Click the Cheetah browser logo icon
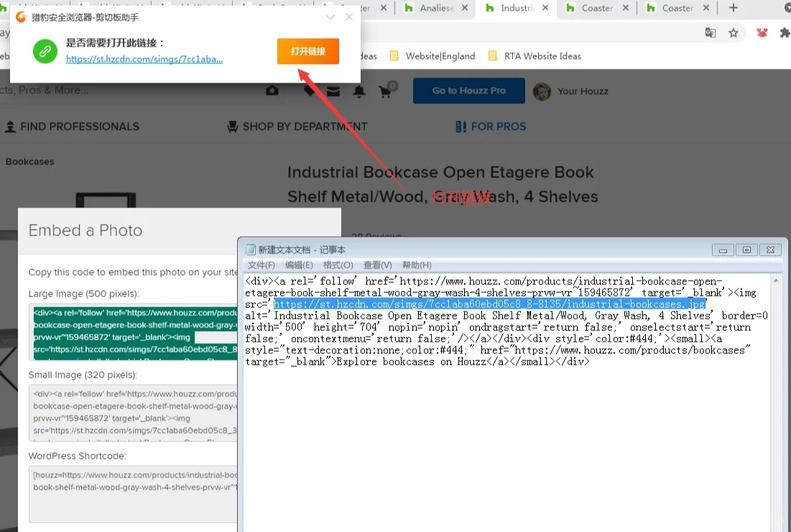Image resolution: width=791 pixels, height=532 pixels. tap(21, 17)
